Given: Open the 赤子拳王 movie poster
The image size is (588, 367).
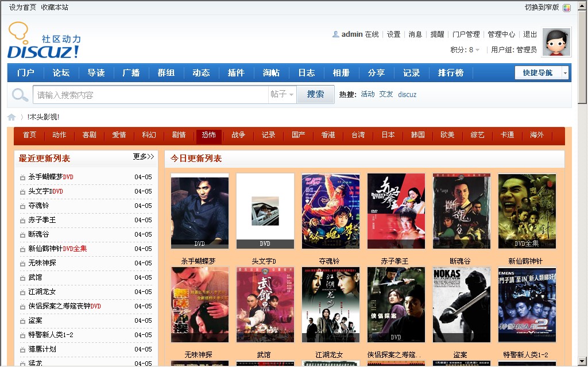Looking at the screenshot, I should click(x=396, y=211).
